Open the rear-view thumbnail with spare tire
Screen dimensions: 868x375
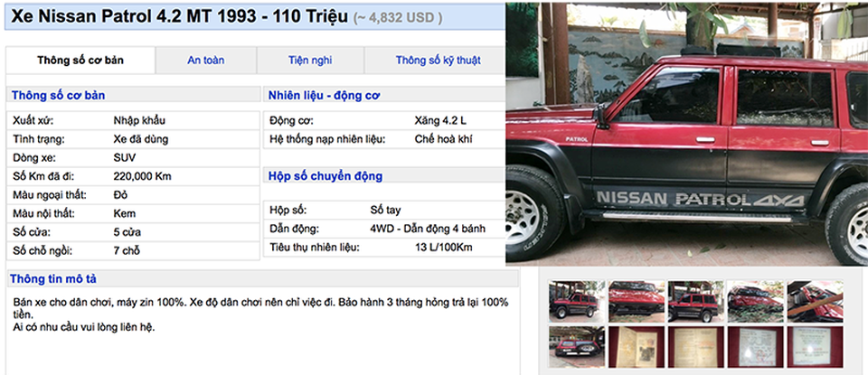coord(576,347)
